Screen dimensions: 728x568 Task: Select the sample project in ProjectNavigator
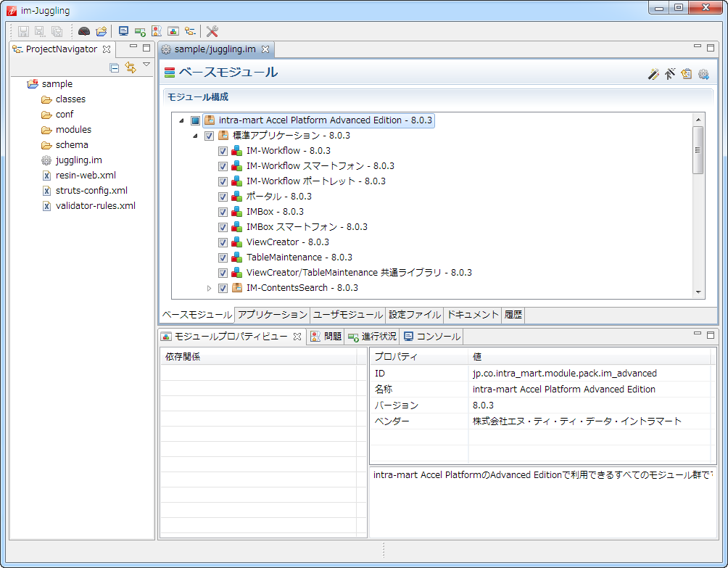coord(57,84)
